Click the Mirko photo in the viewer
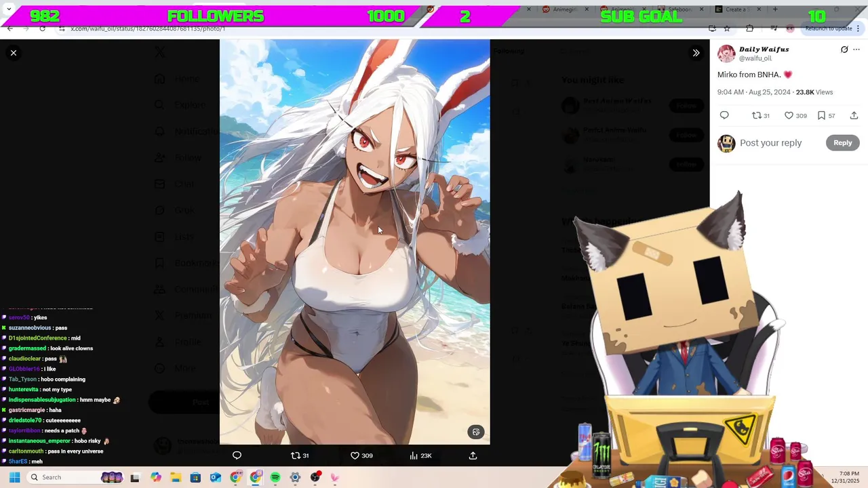Image resolution: width=868 pixels, height=488 pixels. pyautogui.click(x=355, y=242)
